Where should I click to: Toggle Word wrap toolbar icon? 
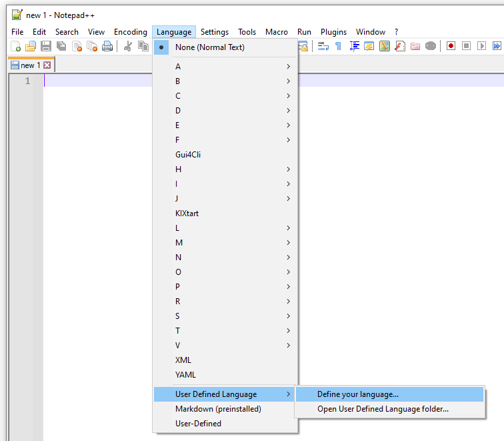[x=323, y=46]
